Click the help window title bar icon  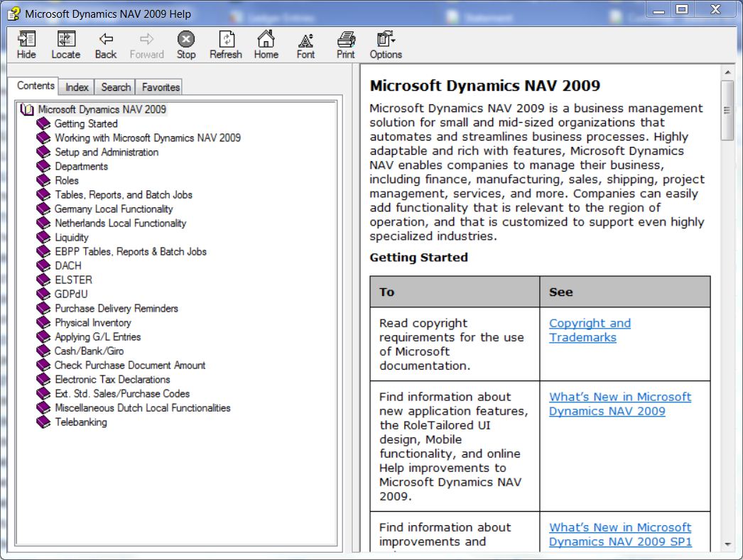tap(13, 13)
